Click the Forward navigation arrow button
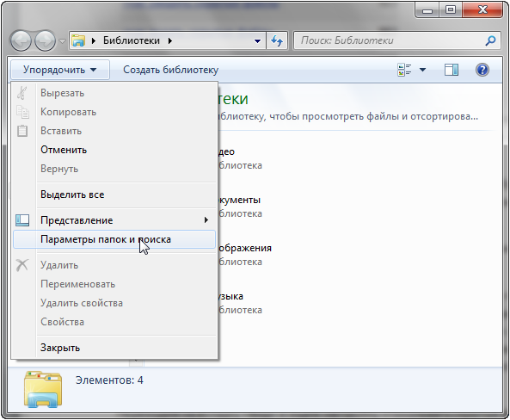This screenshot has height=420, width=510. [45, 41]
